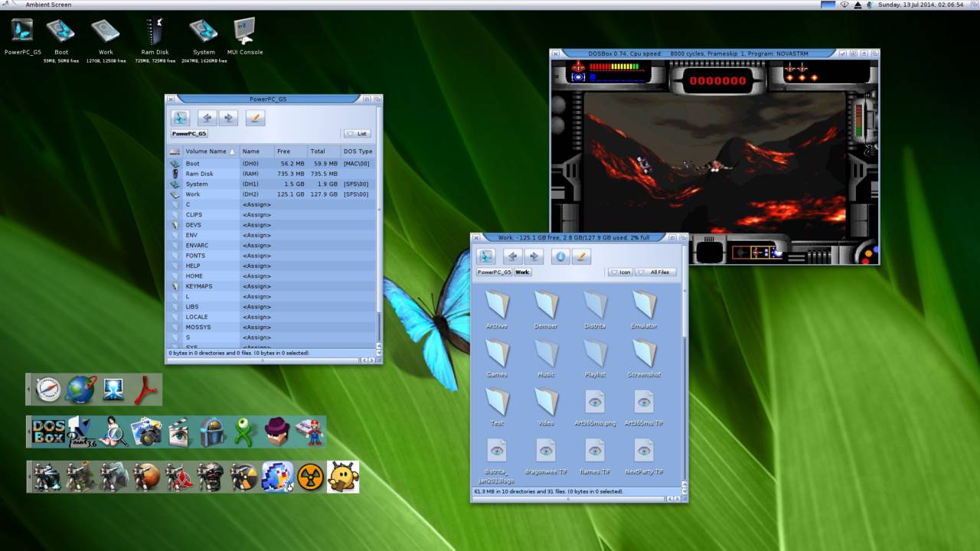Select the Ram Disk volume row

pos(272,174)
